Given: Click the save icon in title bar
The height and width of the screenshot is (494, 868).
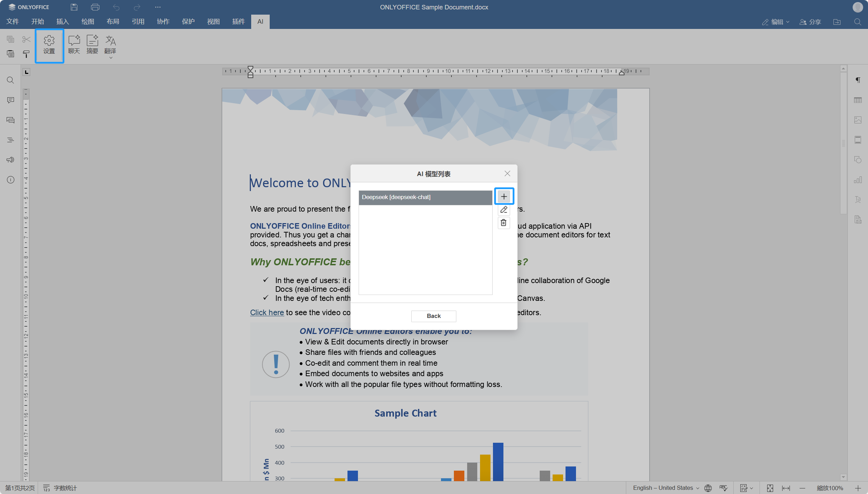Looking at the screenshot, I should pyautogui.click(x=74, y=7).
